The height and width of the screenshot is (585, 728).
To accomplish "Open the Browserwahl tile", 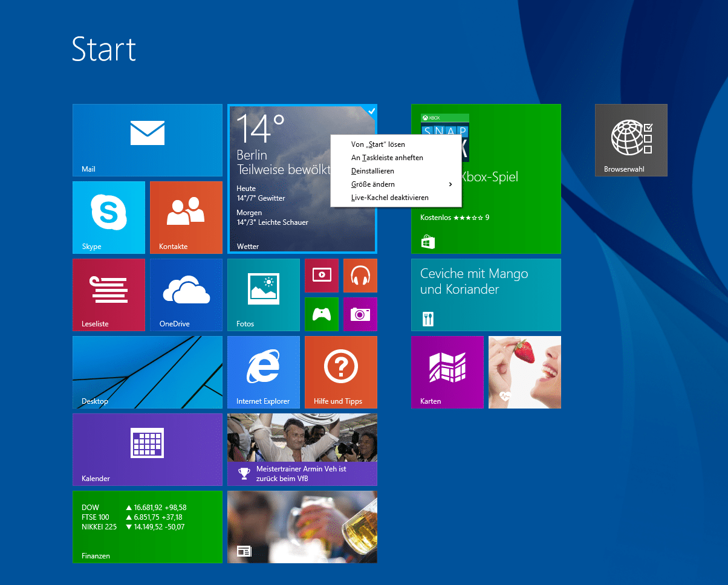I will (631, 140).
